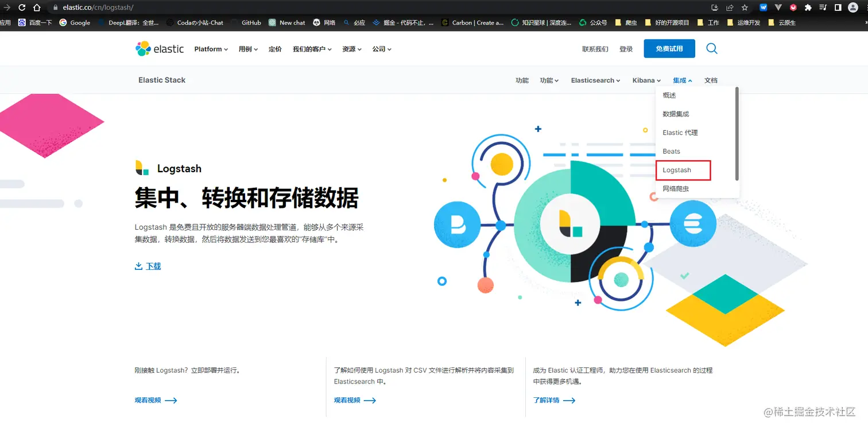Expand the Elasticsearch sub-nav dropdown
868x430 pixels.
coord(595,80)
